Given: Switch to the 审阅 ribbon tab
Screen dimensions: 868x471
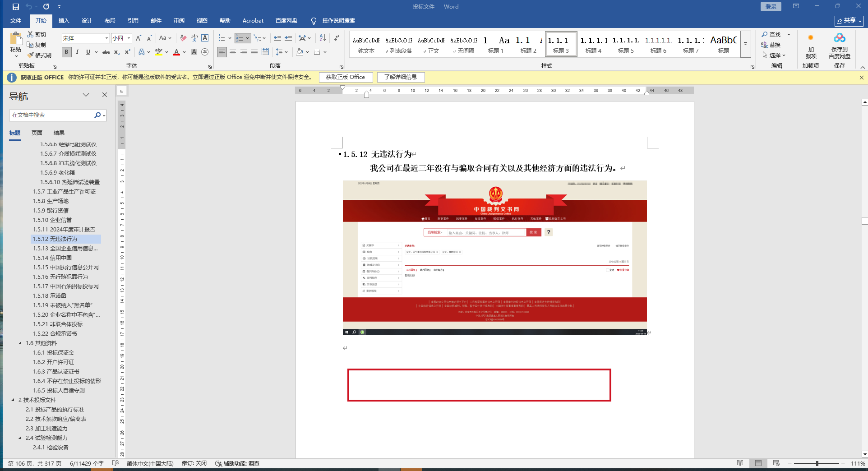Looking at the screenshot, I should pyautogui.click(x=179, y=21).
